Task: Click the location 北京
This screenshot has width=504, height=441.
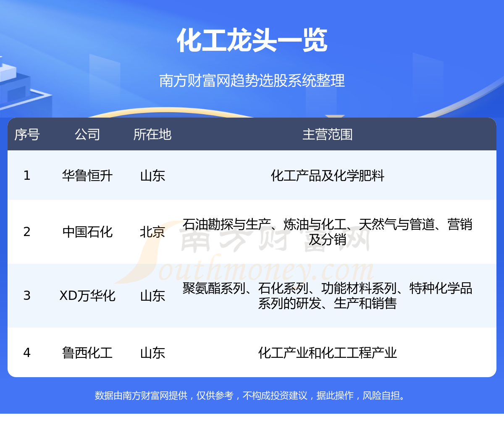Action: [x=152, y=231]
